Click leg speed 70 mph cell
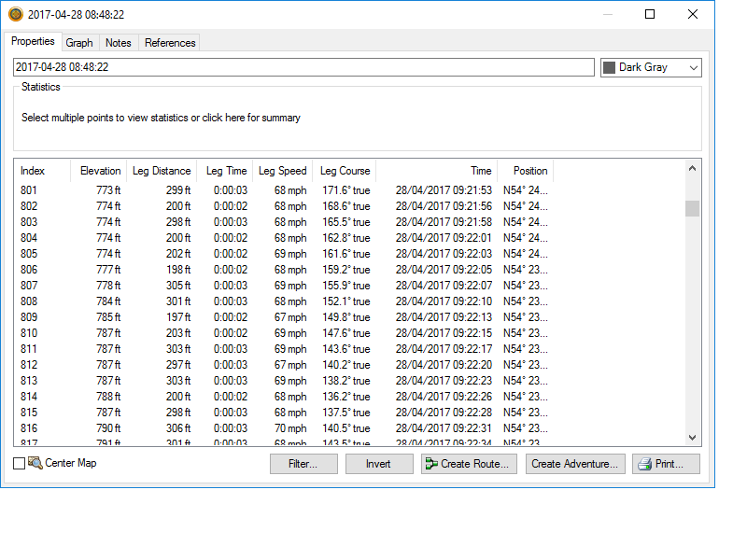 tap(290, 428)
